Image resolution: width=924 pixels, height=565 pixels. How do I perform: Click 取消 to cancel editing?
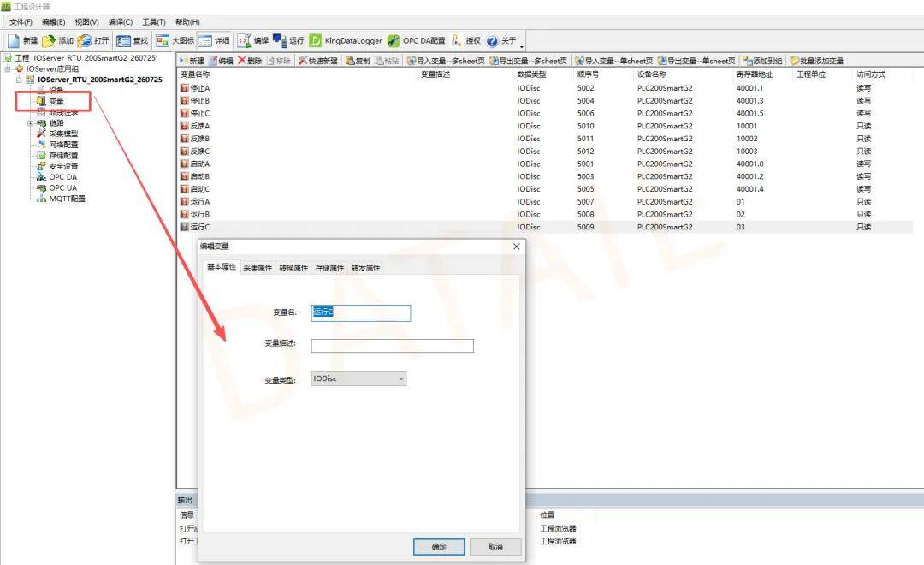pos(495,547)
